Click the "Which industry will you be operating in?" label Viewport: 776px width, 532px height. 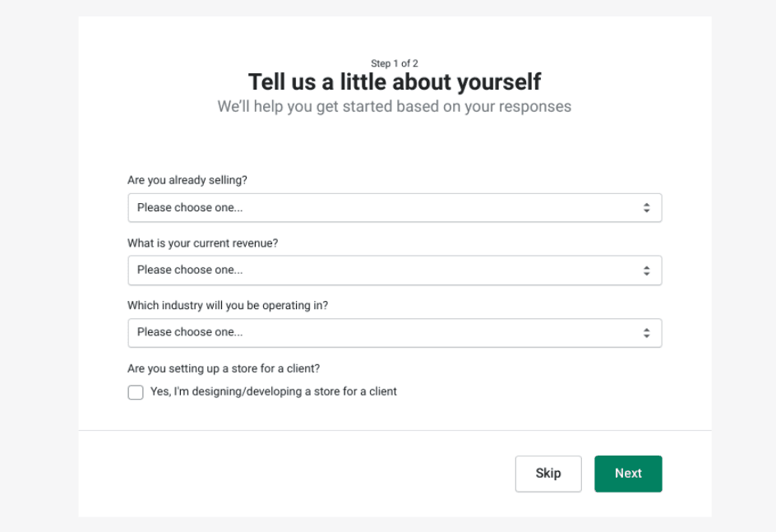coord(228,306)
